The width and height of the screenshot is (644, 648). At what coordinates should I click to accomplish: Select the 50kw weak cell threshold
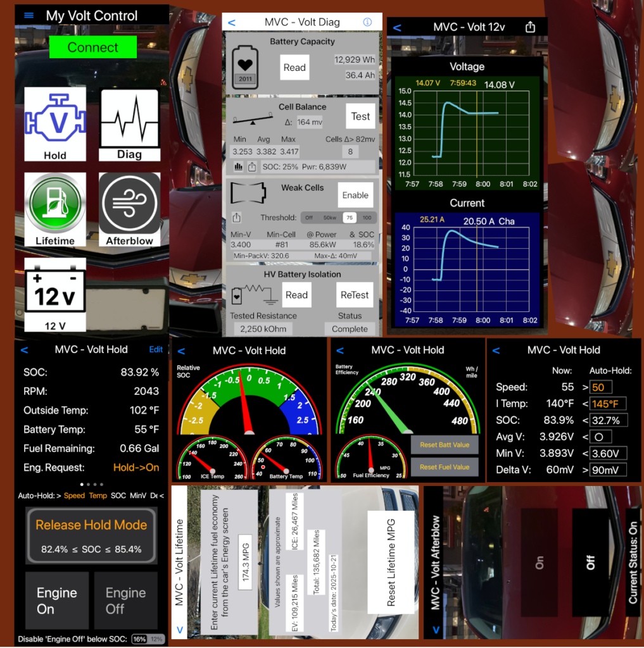pos(329,218)
